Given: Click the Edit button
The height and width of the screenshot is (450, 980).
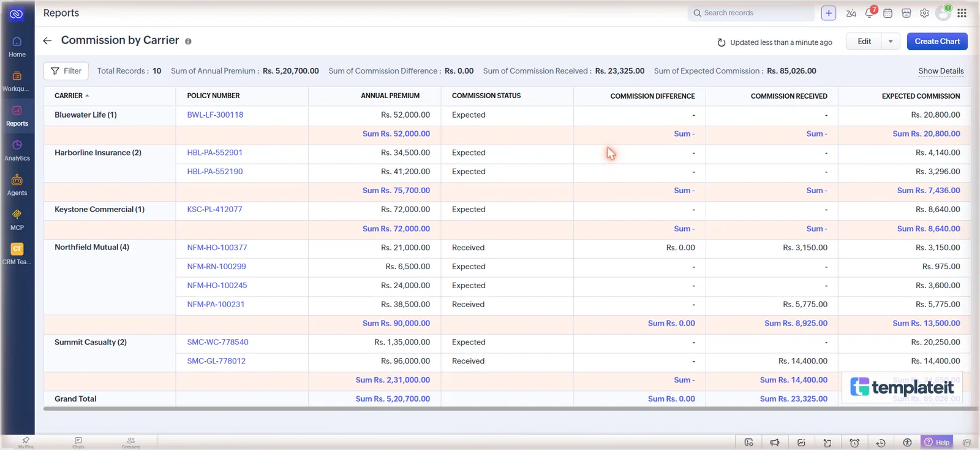Looking at the screenshot, I should coord(864,41).
